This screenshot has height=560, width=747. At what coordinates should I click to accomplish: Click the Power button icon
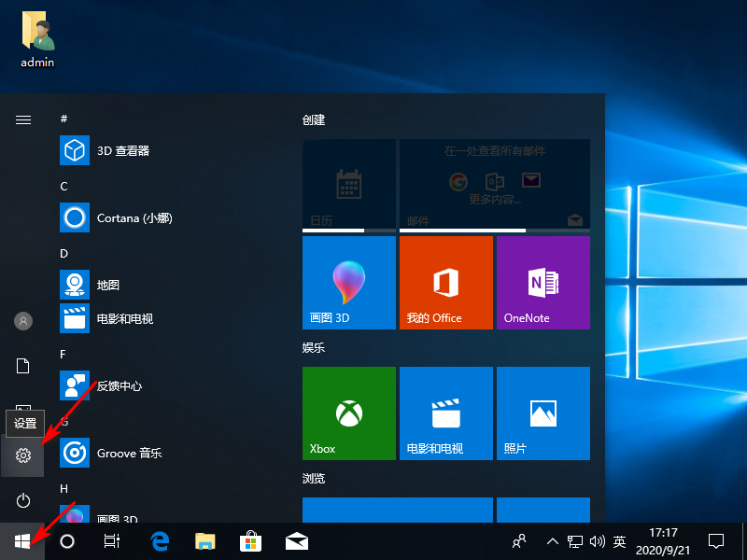pos(23,501)
